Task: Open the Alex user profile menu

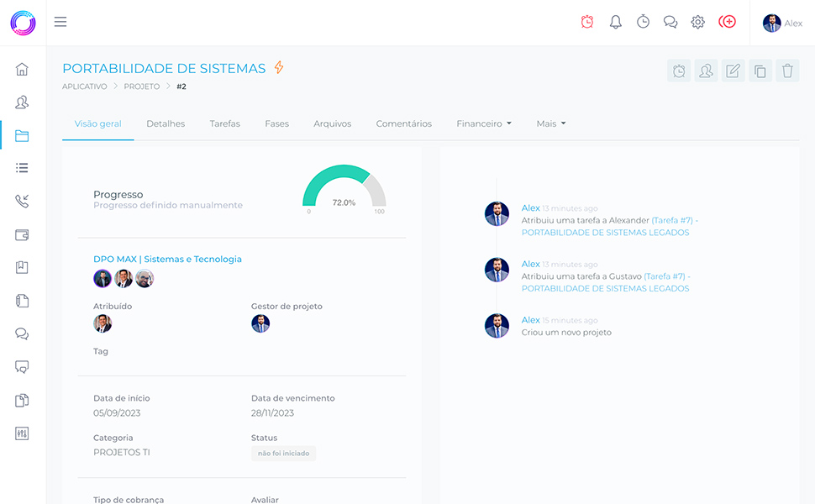Action: [x=782, y=23]
